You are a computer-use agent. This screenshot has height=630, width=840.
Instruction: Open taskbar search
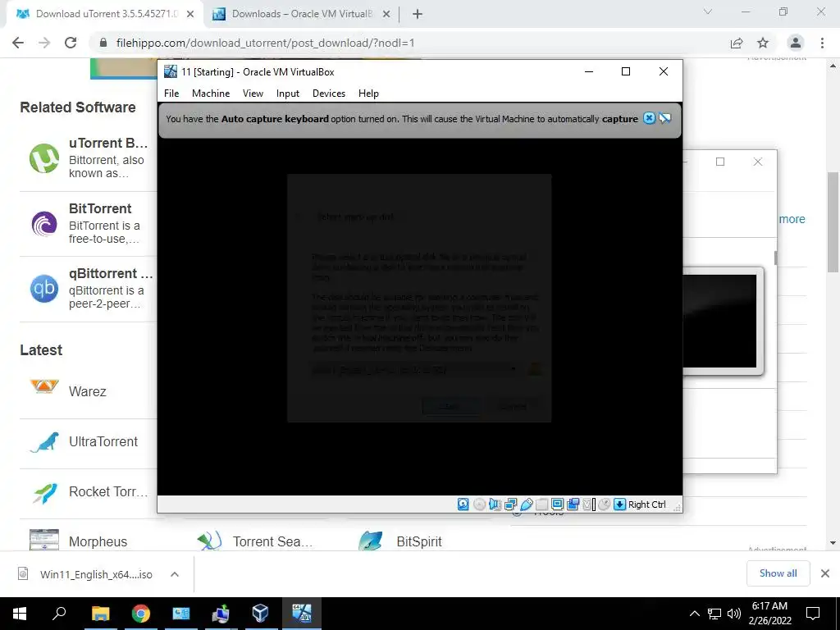(59, 614)
